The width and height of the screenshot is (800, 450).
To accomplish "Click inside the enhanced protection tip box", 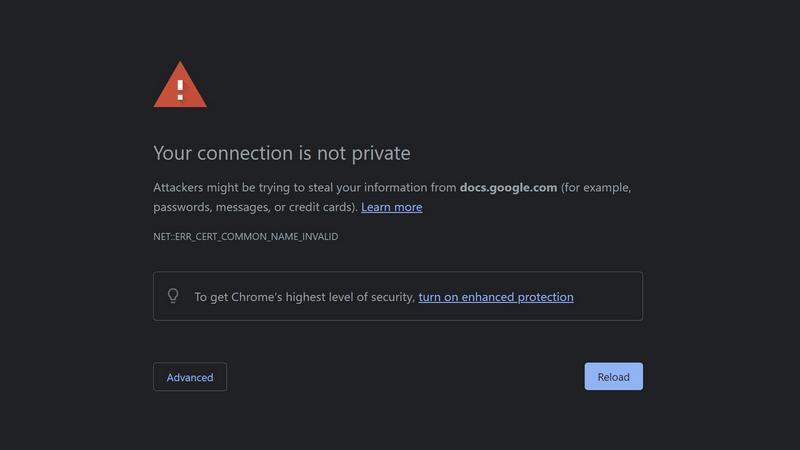I will [398, 296].
